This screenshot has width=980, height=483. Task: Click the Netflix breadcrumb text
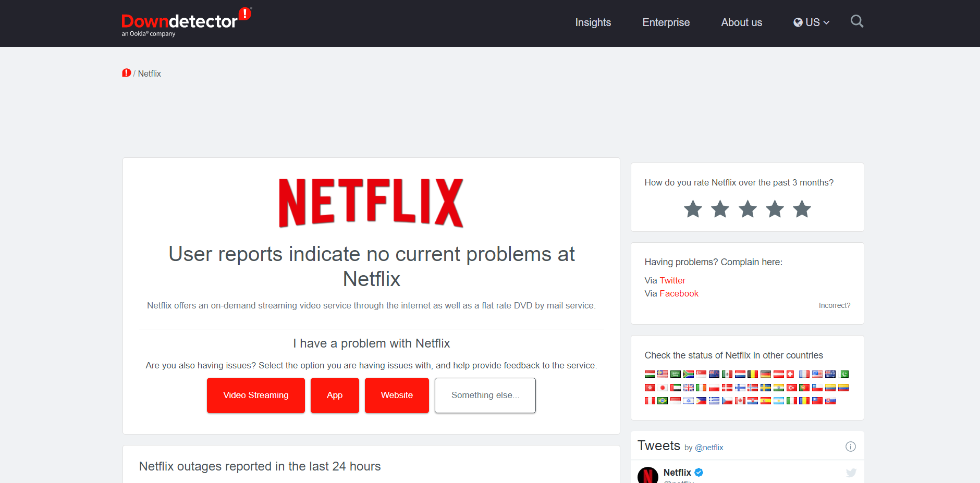click(149, 73)
